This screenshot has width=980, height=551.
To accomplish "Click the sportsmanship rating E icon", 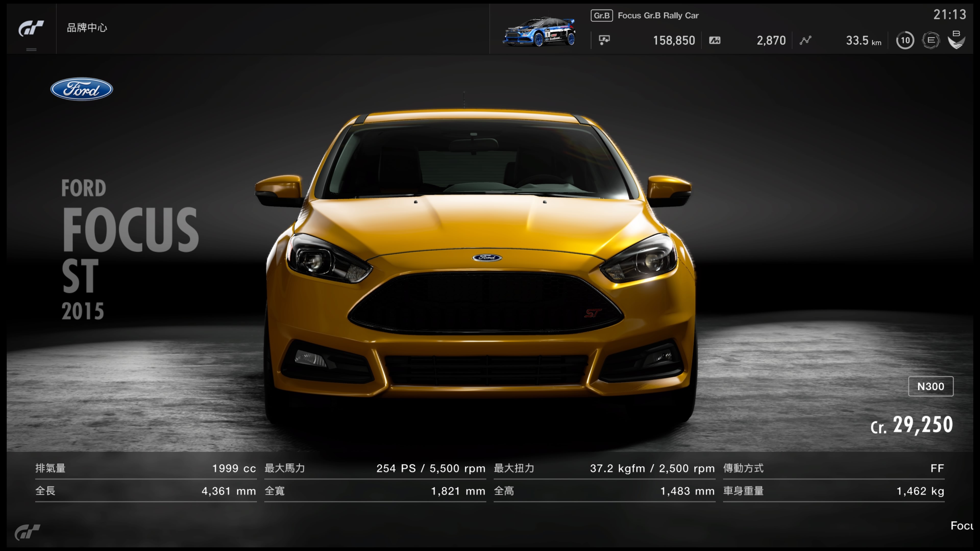I will 931,40.
